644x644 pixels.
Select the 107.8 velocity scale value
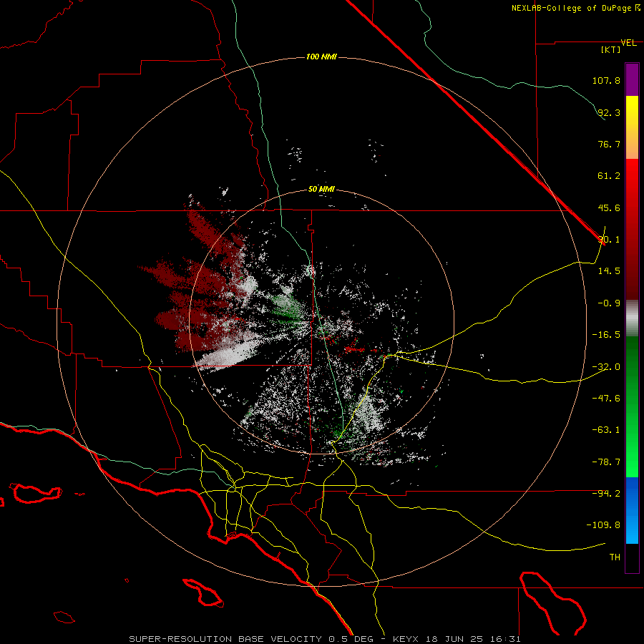pos(606,80)
